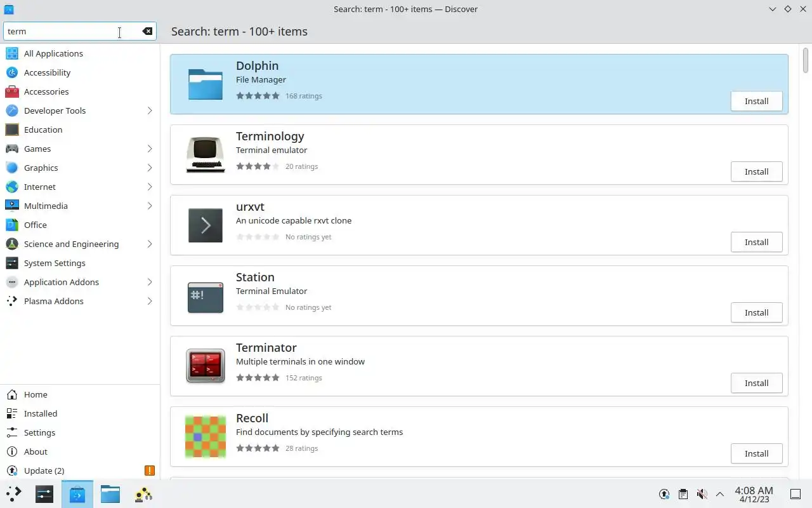Viewport: 812px width, 508px height.
Task: Install Station terminal emulator
Action: point(756,312)
